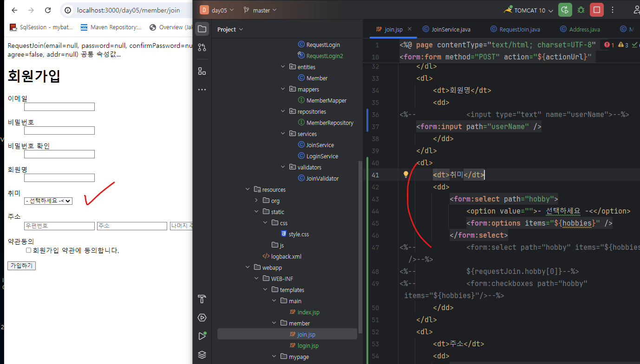Reload the browser page
This screenshot has width=640, height=364.
pyautogui.click(x=48, y=10)
